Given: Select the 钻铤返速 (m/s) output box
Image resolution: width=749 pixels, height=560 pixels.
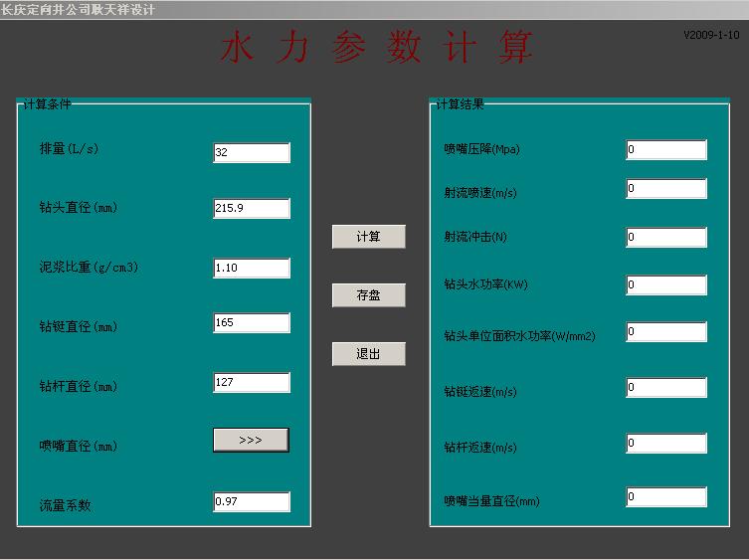Looking at the screenshot, I should [x=666, y=387].
